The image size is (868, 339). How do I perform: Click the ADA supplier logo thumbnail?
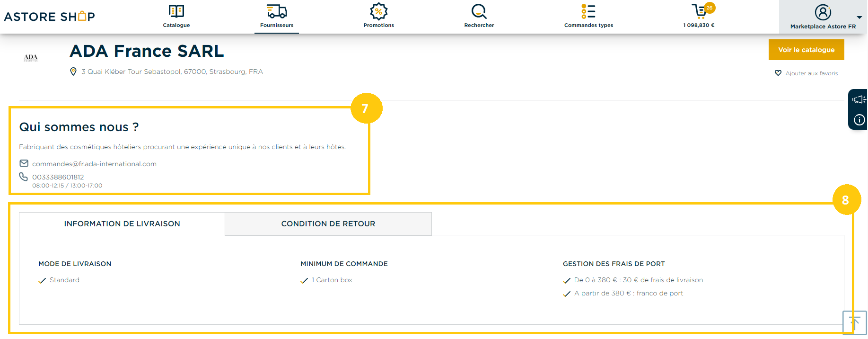point(31,58)
